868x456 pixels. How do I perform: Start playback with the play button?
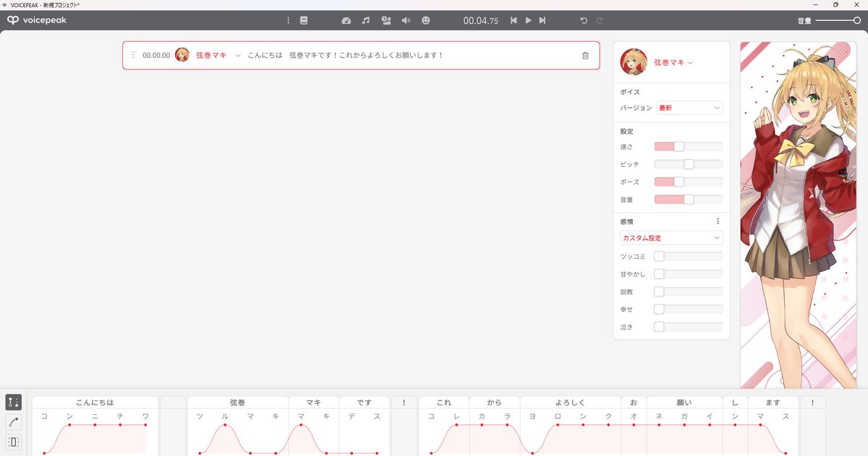(x=528, y=20)
